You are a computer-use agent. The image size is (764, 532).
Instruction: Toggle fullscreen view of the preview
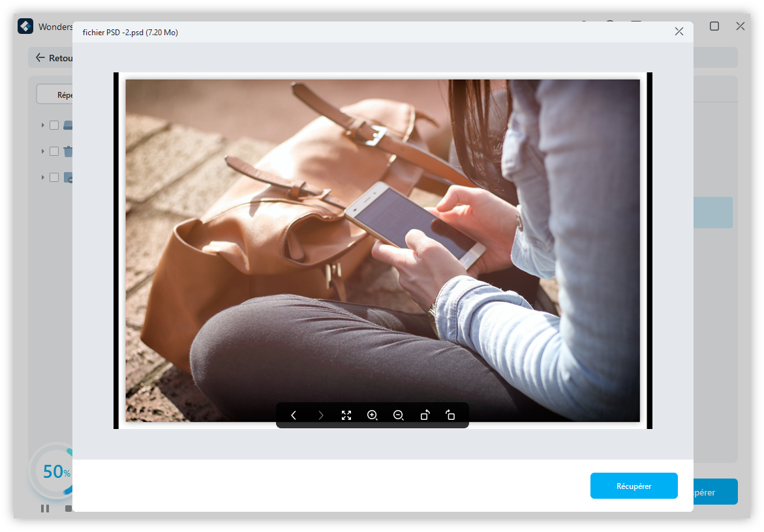pyautogui.click(x=346, y=415)
